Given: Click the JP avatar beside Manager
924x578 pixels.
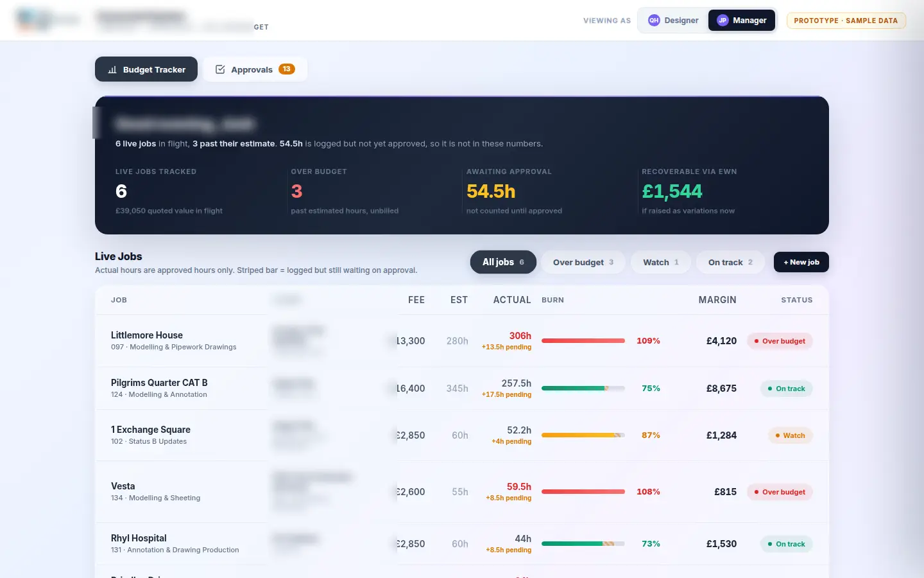Looking at the screenshot, I should tap(723, 20).
